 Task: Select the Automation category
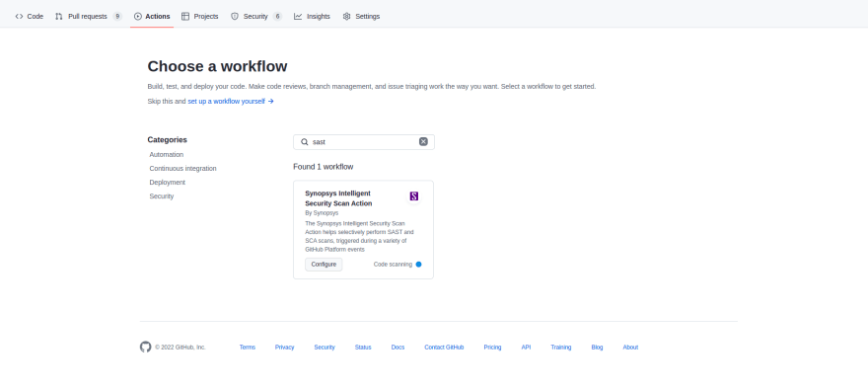pos(166,155)
